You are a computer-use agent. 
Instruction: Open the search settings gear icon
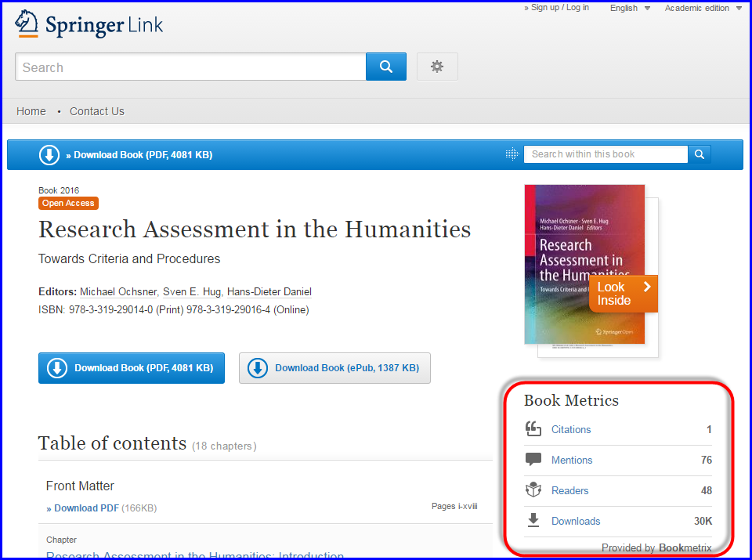coord(437,67)
